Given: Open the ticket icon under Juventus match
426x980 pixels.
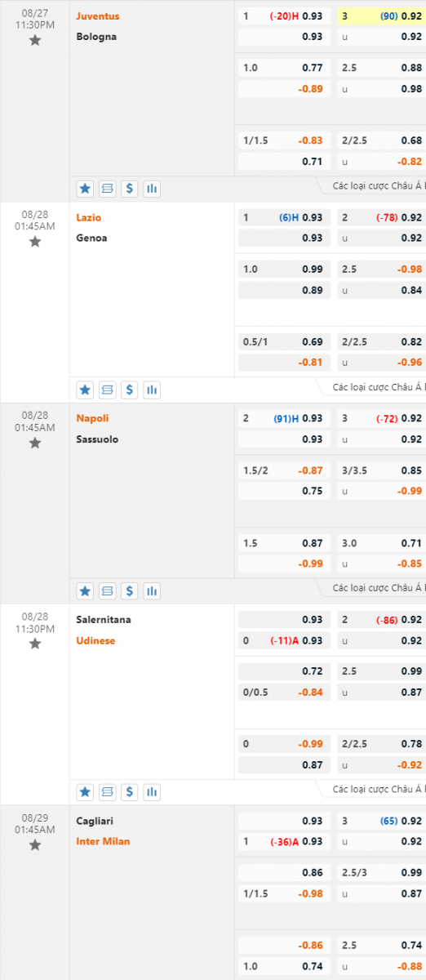Looking at the screenshot, I should point(107,189).
